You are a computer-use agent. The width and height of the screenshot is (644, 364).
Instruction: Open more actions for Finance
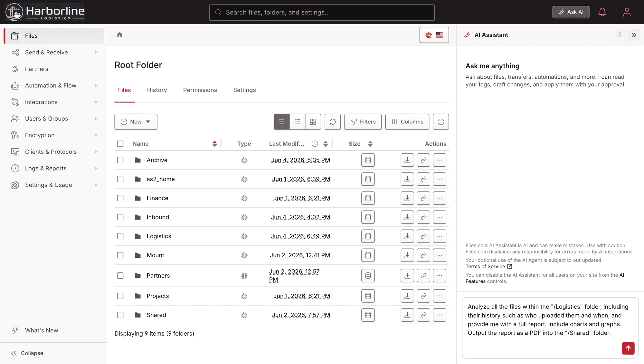click(x=440, y=198)
